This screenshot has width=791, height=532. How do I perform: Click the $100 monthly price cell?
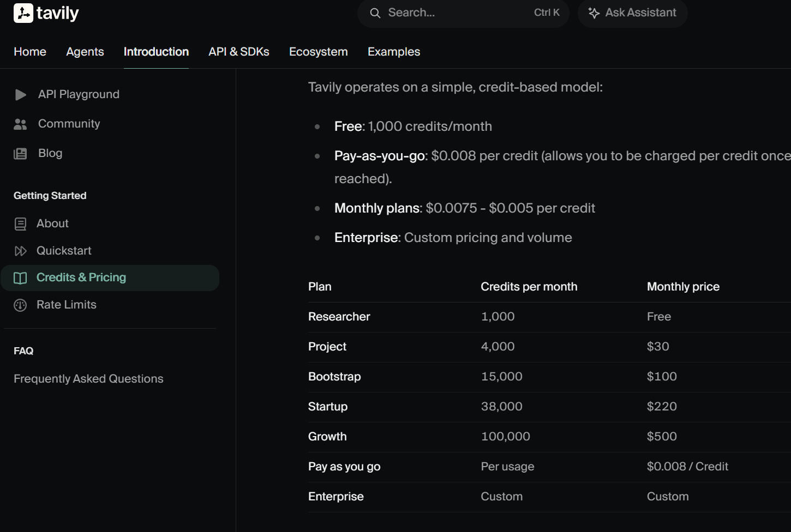coord(662,377)
